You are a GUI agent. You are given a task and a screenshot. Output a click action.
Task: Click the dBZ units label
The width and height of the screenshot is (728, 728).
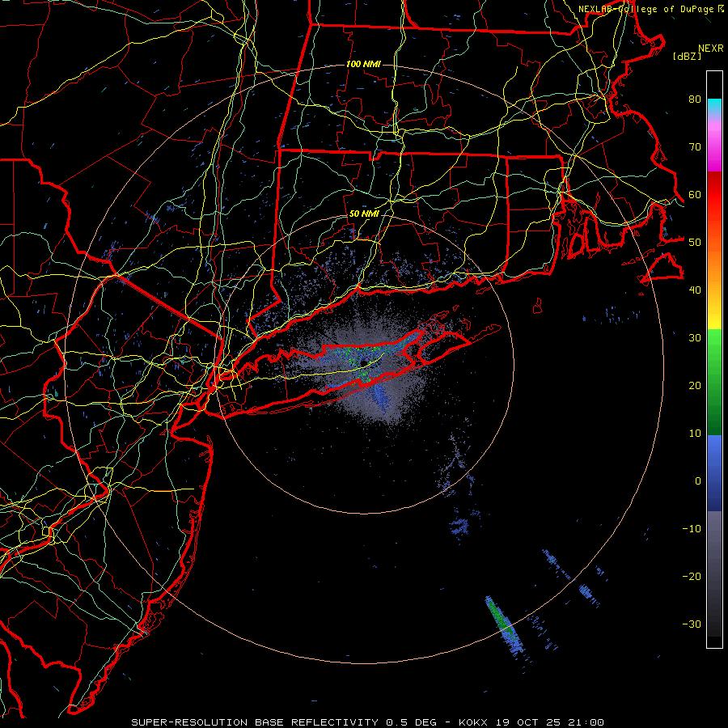(x=687, y=56)
